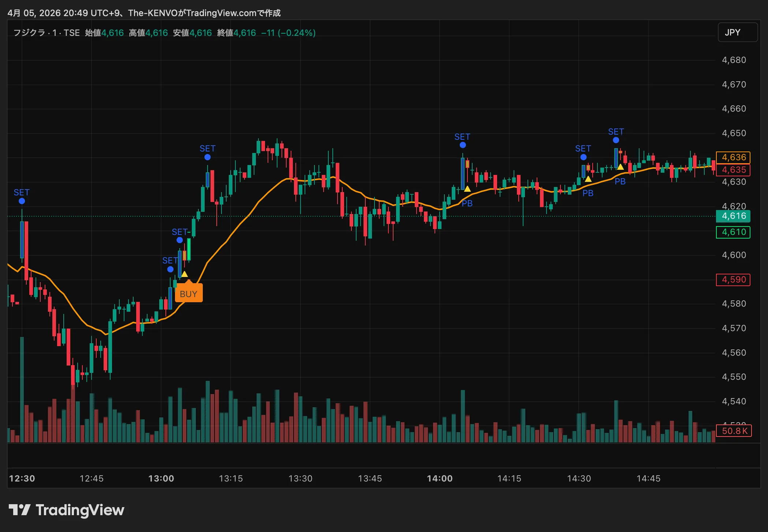This screenshot has width=768, height=532.
Task: Click the blue SET dot near 13:10
Action: [x=208, y=157]
